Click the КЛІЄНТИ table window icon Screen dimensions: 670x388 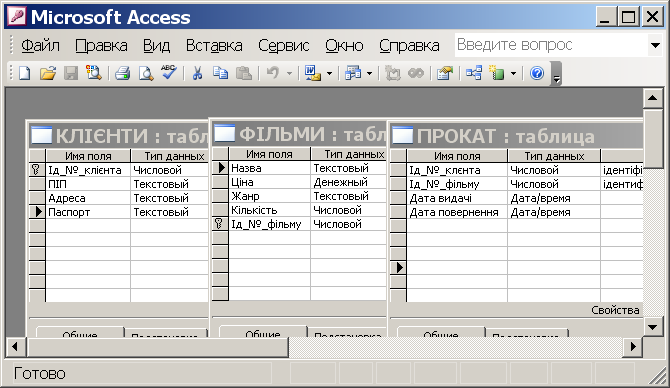(41, 135)
